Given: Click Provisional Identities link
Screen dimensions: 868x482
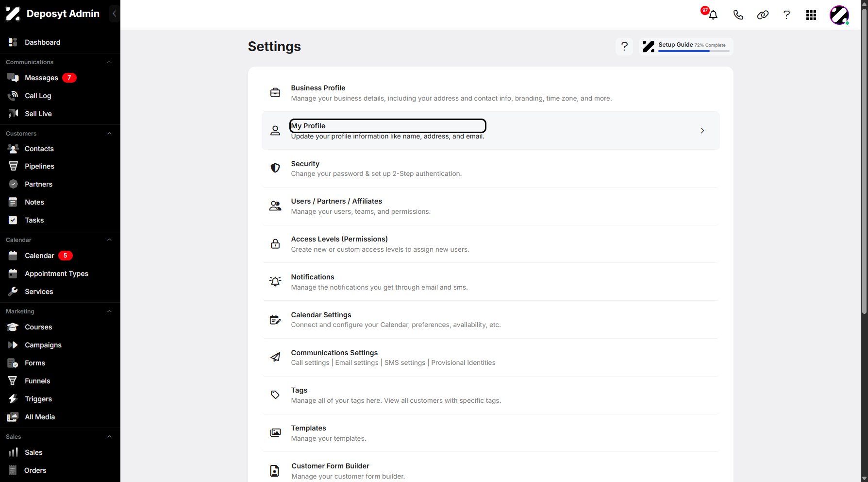Looking at the screenshot, I should 464,363.
